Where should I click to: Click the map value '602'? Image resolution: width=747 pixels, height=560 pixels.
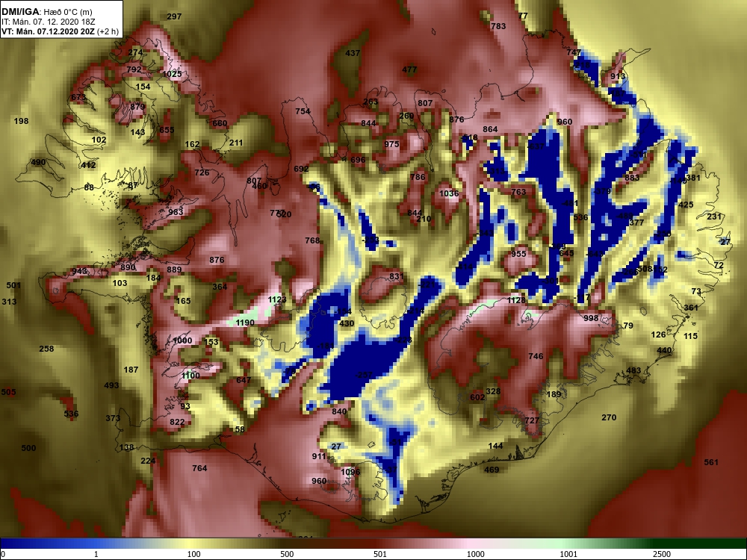(x=477, y=397)
